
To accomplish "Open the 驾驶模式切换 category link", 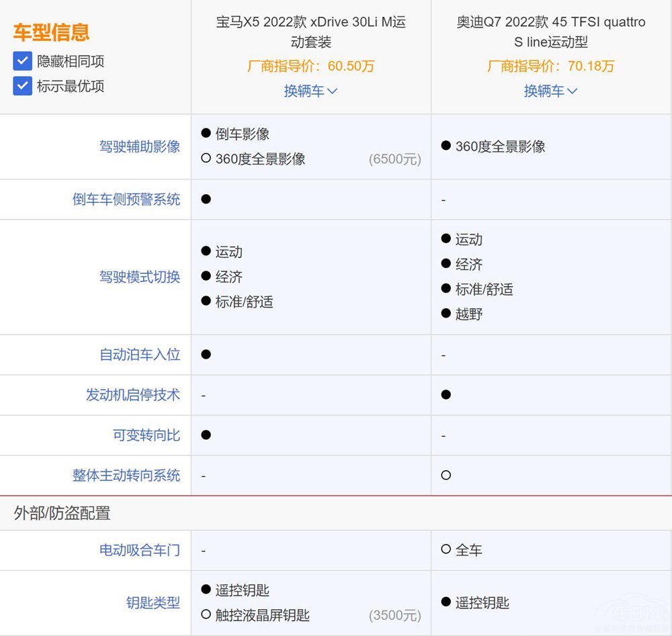I will [138, 276].
